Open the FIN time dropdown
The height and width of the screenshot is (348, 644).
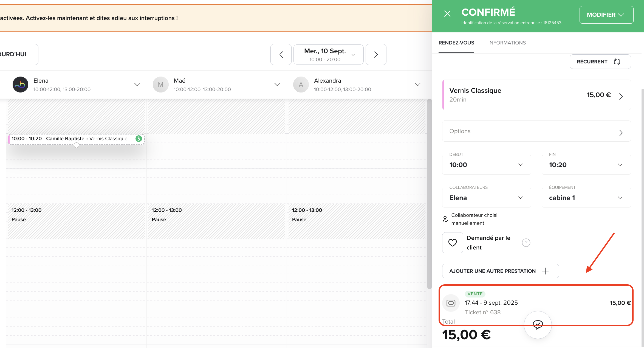click(x=586, y=165)
